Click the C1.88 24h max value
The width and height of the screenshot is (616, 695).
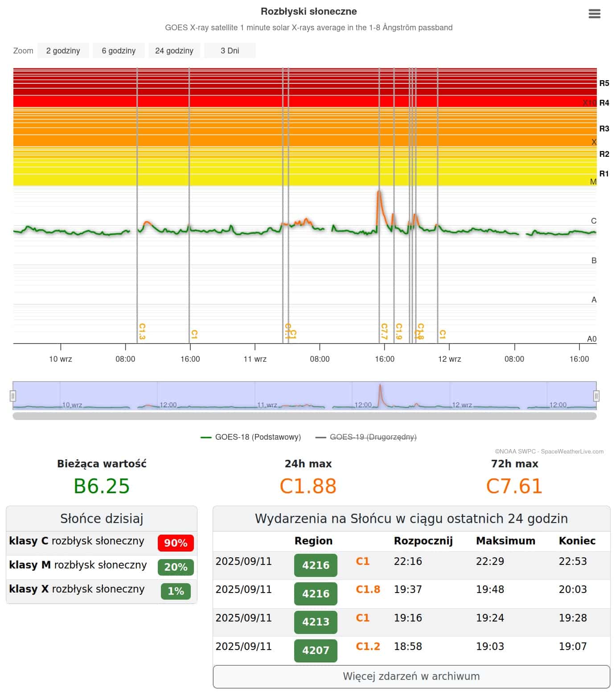[x=308, y=486]
